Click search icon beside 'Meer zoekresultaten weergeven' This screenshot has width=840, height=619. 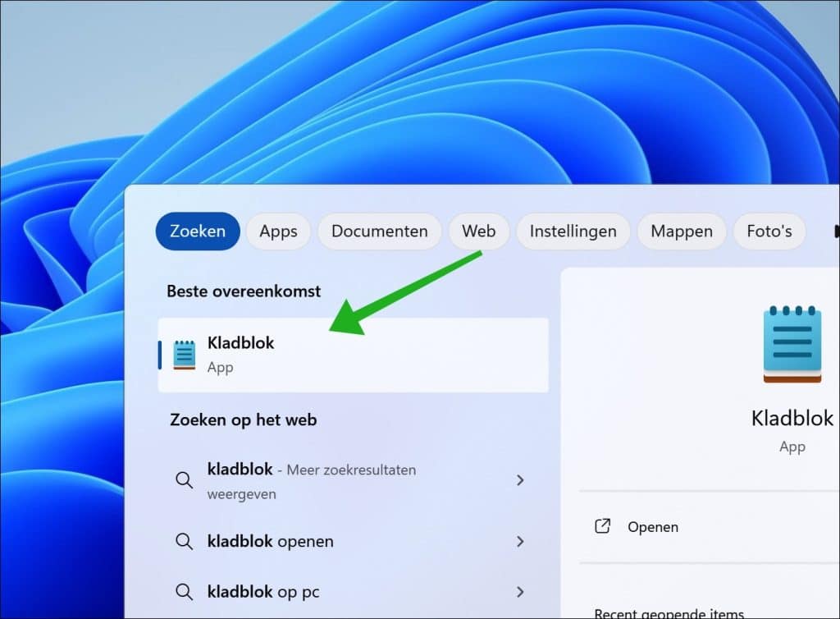184,479
